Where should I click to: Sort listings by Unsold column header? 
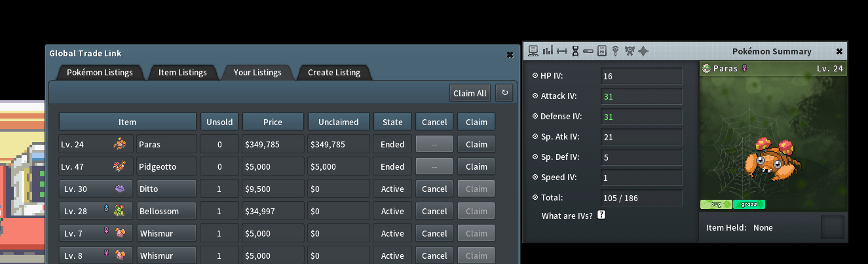click(x=219, y=122)
